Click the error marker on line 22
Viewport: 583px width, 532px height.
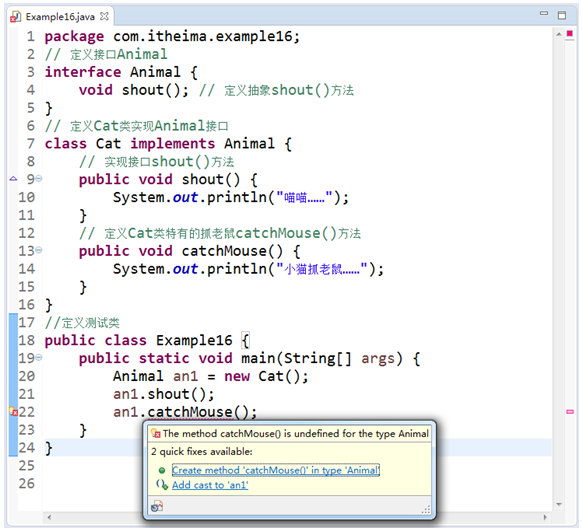click(13, 412)
